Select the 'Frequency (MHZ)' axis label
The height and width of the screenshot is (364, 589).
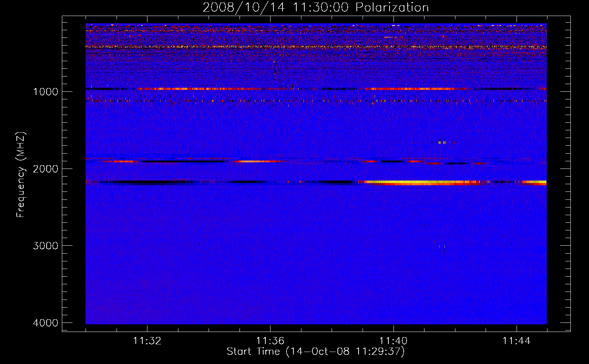pyautogui.click(x=21, y=175)
